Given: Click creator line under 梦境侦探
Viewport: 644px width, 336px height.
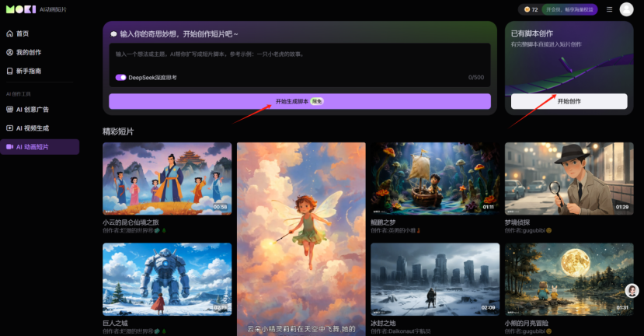Looking at the screenshot, I should point(528,231).
